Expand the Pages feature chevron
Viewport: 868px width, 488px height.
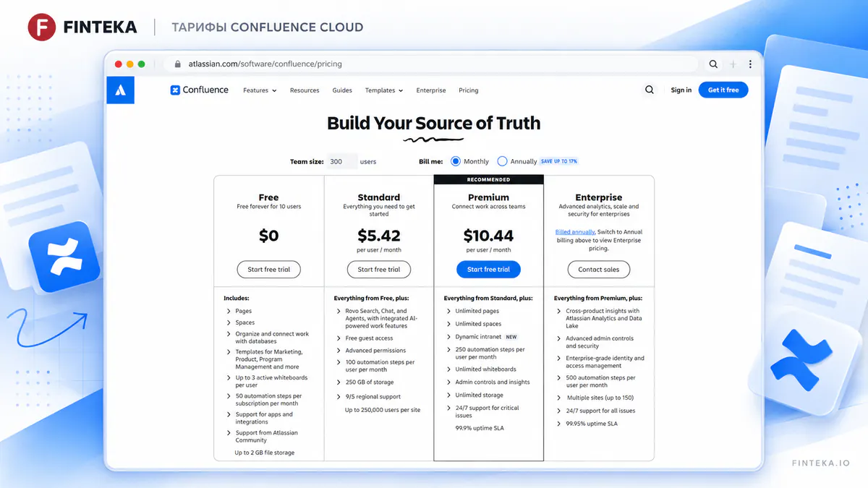point(229,312)
